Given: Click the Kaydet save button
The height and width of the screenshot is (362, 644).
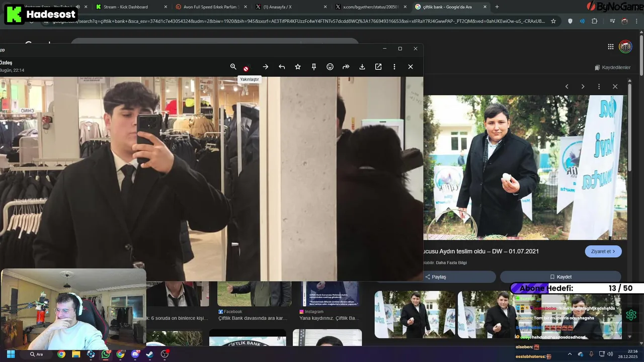Looking at the screenshot, I should click(x=560, y=277).
